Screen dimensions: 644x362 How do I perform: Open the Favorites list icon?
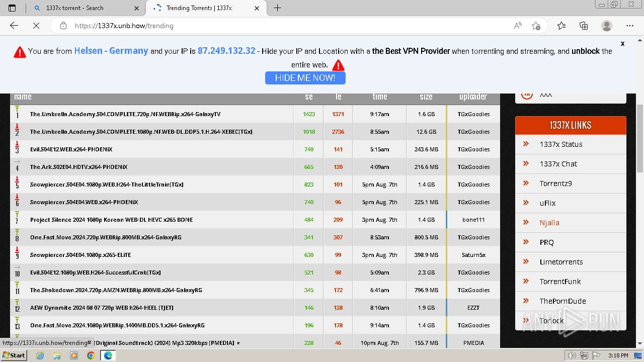(x=561, y=26)
